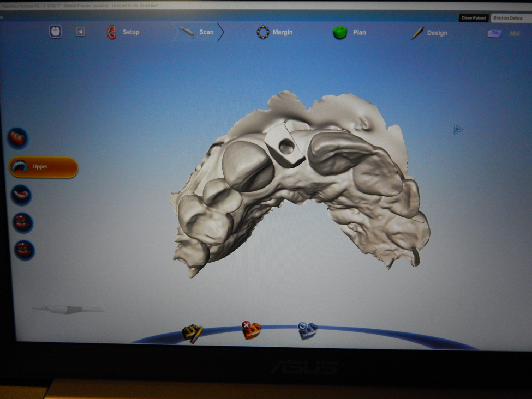Screen dimensions: 532x399
Task: Click the scanner wand image at lower left
Action: point(67,309)
